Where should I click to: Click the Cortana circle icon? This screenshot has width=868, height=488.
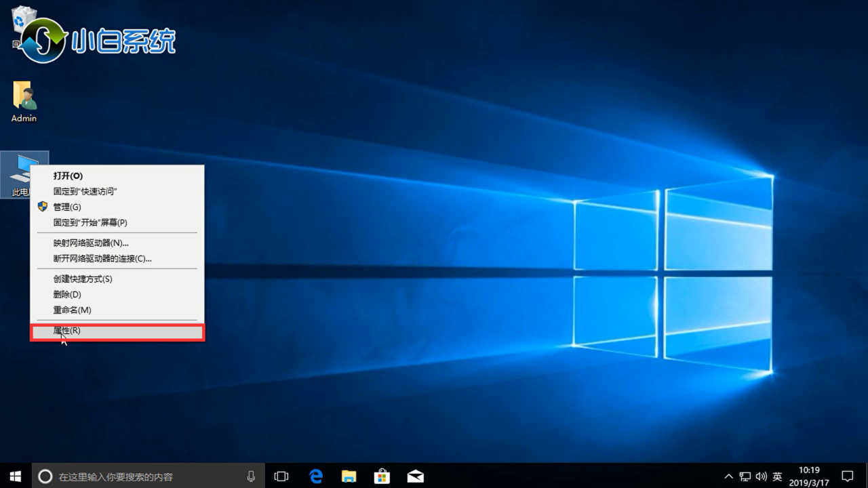tap(45, 476)
